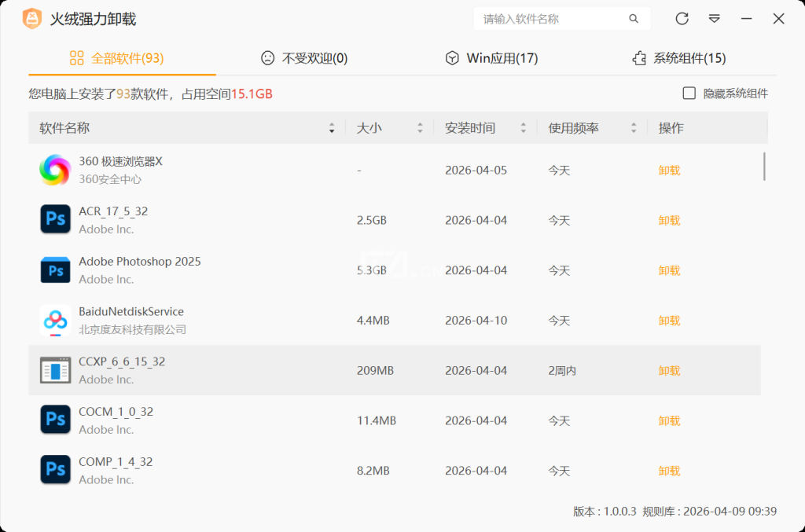805x532 pixels.
Task: Click the 11.4MB size cell
Action: click(377, 420)
